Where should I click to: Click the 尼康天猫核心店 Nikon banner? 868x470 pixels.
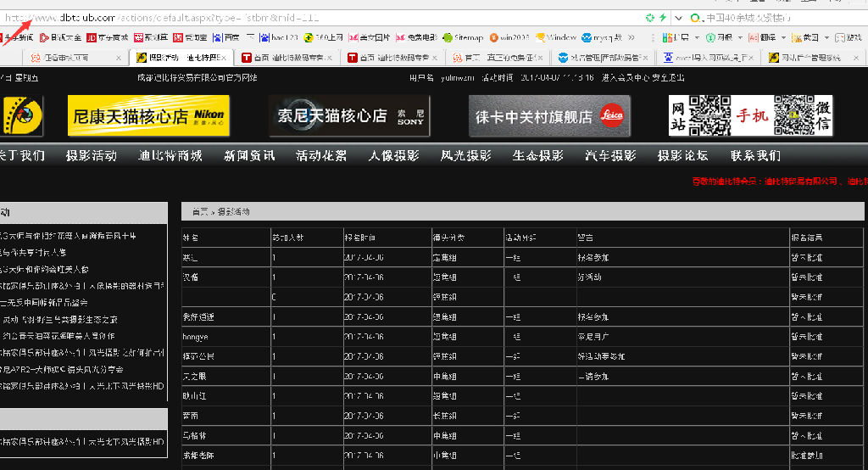(x=147, y=116)
